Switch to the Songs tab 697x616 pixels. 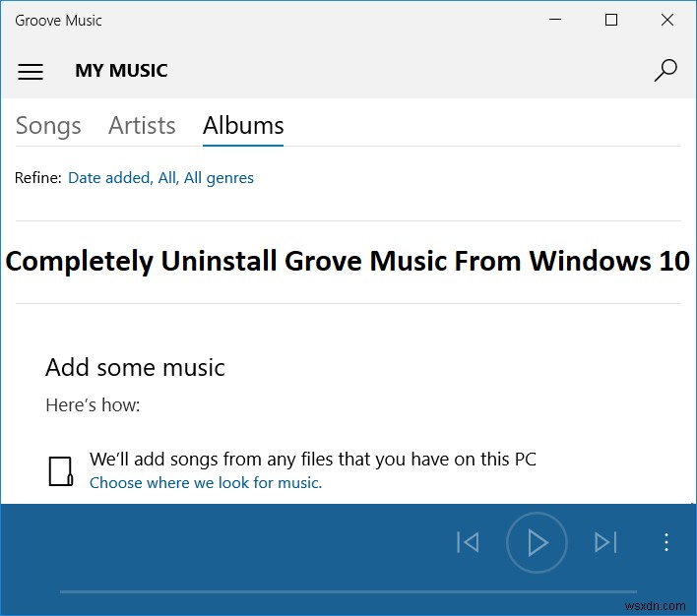pyautogui.click(x=48, y=126)
